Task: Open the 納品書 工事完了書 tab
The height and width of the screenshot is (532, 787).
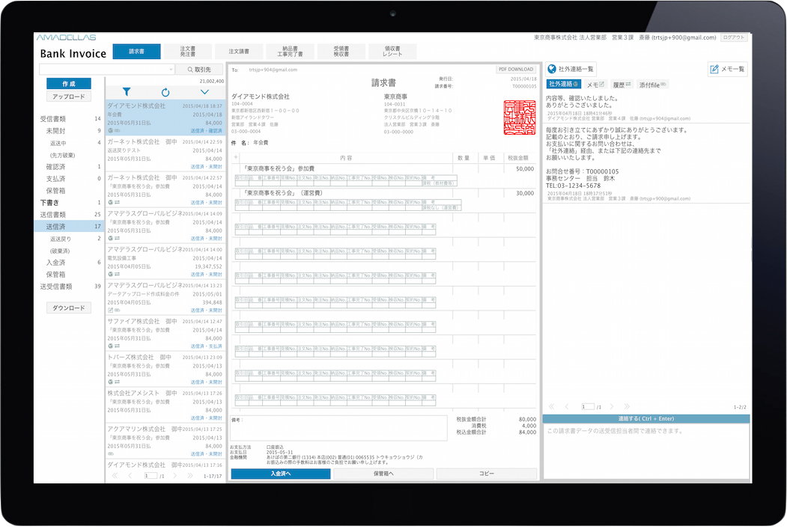Action: (x=290, y=51)
